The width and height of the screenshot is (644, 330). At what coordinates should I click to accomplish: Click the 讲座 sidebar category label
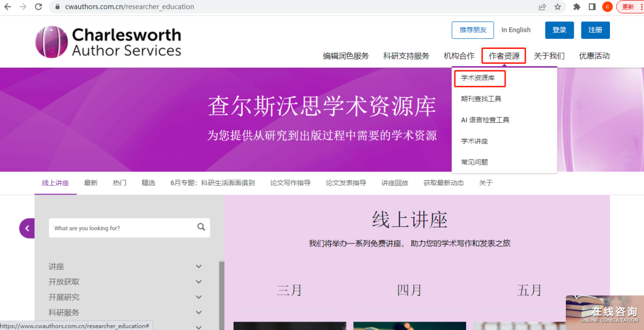click(x=56, y=267)
